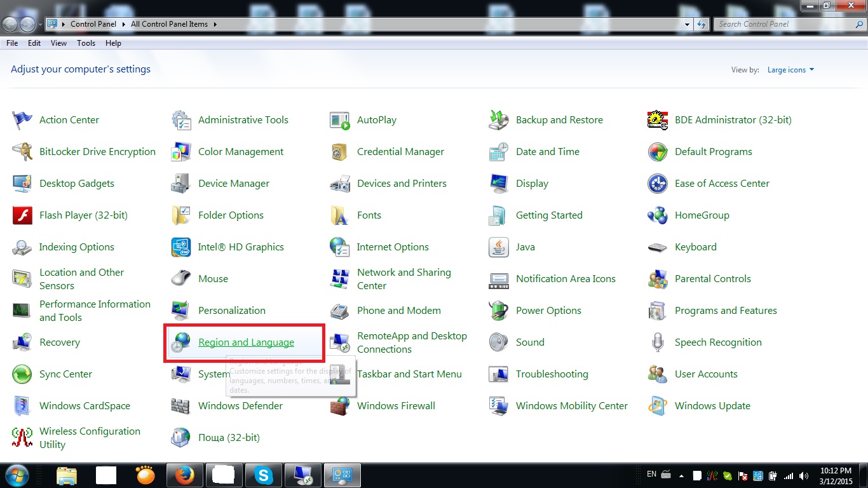Open the File menu
The image size is (868, 488).
click(12, 43)
